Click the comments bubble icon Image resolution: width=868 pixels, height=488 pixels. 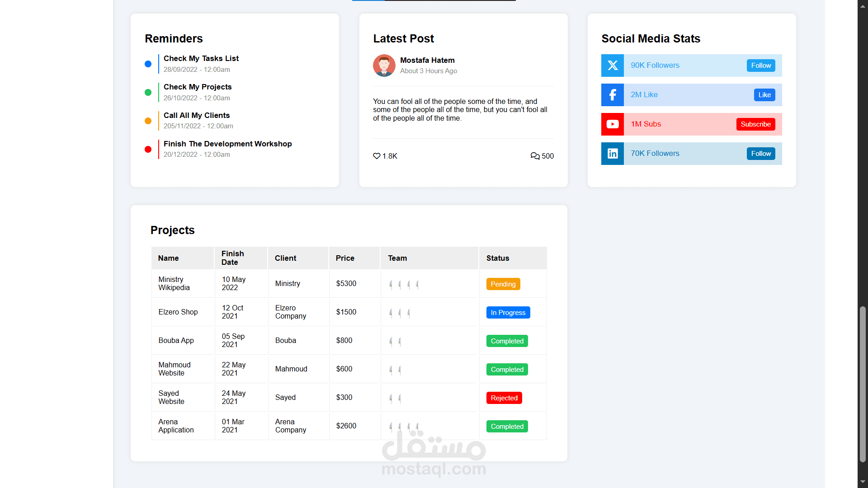click(x=535, y=156)
